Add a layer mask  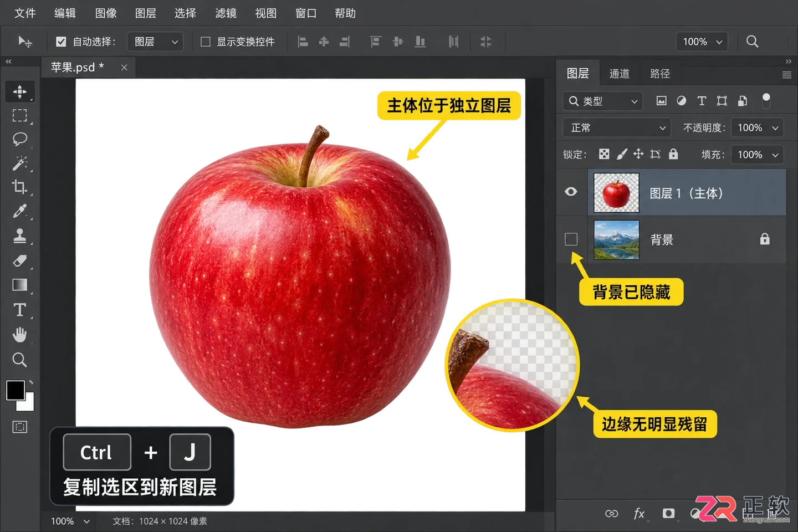pyautogui.click(x=669, y=514)
